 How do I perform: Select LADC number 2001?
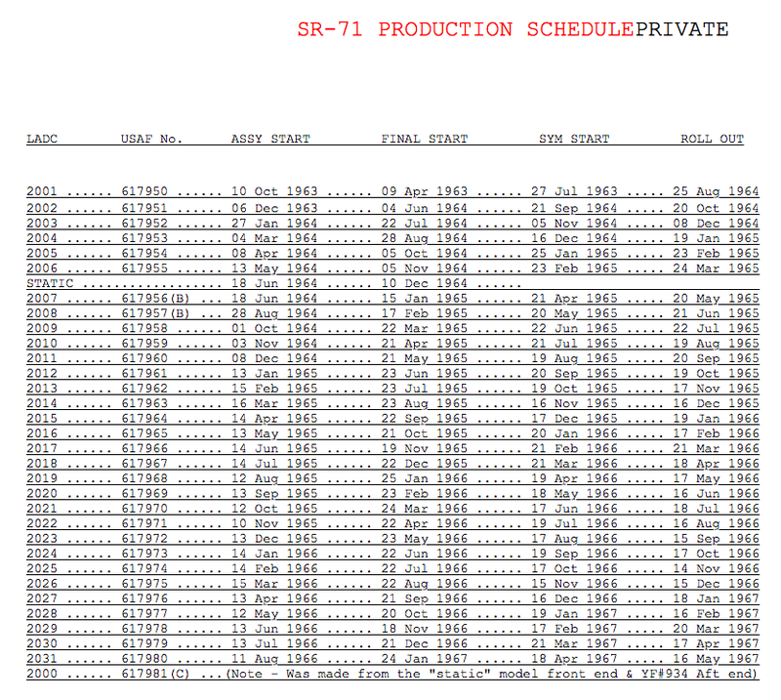[x=42, y=191]
